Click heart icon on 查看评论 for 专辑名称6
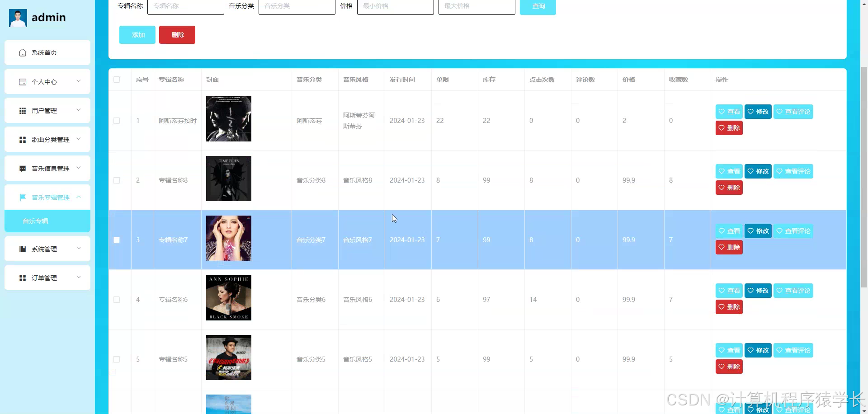Viewport: 868px width, 414px height. point(779,291)
